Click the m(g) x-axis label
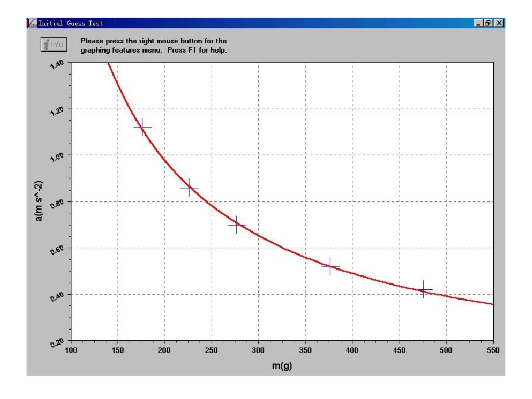This screenshot has height=399, width=532. click(282, 367)
